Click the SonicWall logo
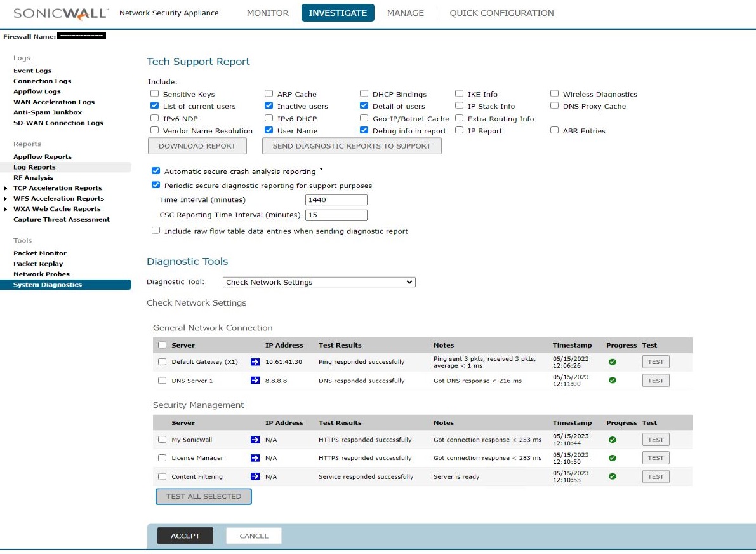Viewport: 756px width, 554px height. point(60,13)
